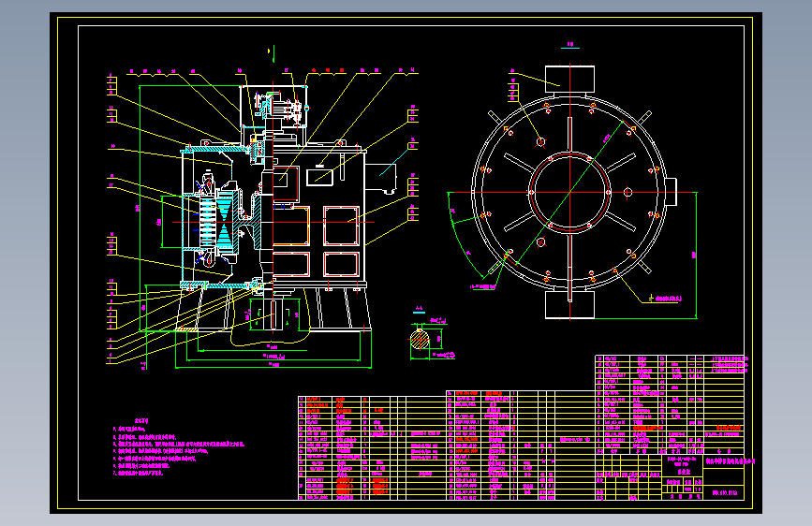Click the top rectangular box in the circular plan view
812x526 pixels.
click(x=569, y=80)
